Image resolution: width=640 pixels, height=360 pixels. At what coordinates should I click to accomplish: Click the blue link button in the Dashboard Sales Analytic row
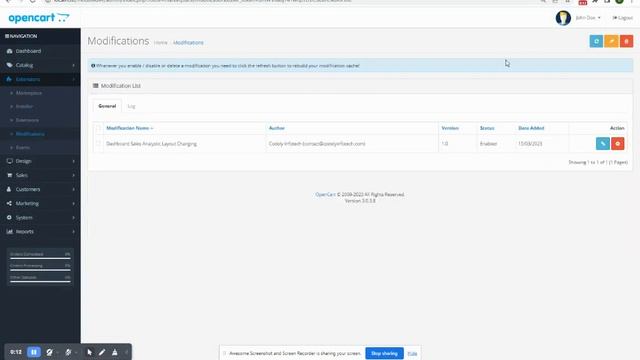[602, 144]
